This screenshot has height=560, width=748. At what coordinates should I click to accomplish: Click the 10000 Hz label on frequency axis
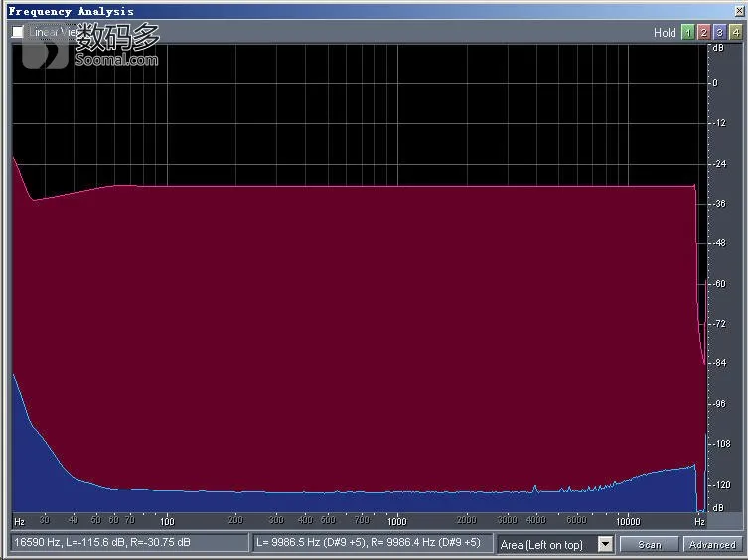[x=628, y=522]
